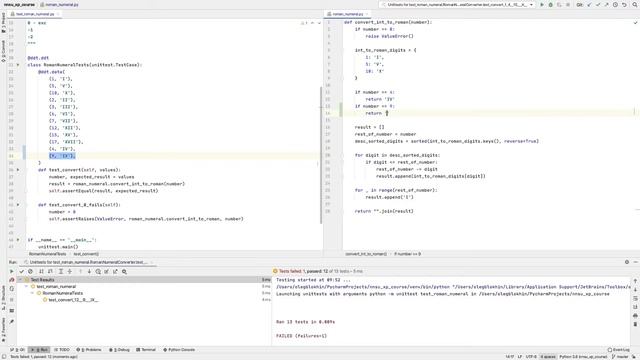Open the Terminal tool window button
Viewport: 640px width, 360px height.
click(146, 350)
